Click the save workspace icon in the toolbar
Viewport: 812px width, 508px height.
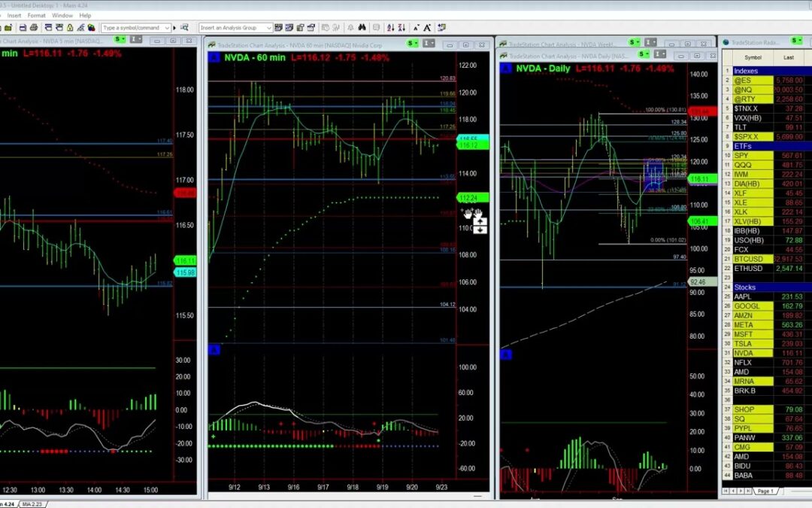click(23, 27)
